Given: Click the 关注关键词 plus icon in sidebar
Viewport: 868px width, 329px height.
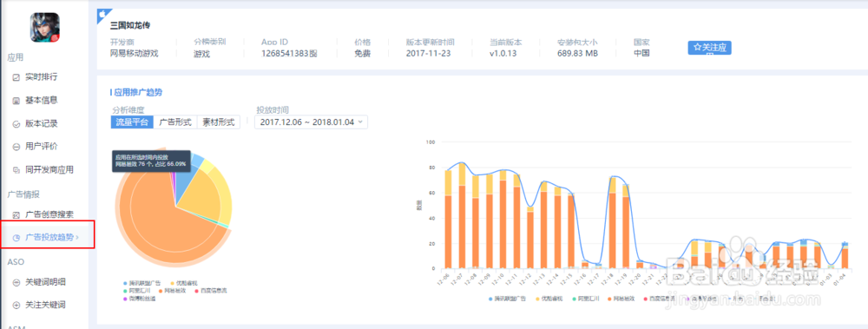Looking at the screenshot, I should [16, 306].
